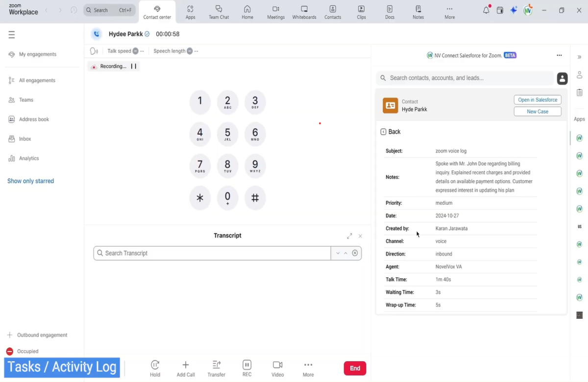Click the AI Companion sparkle icon
This screenshot has width=588, height=382.
click(514, 10)
